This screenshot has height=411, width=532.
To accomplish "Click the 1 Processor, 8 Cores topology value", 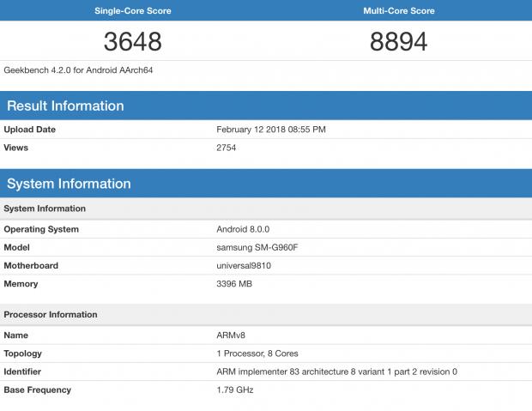I will pyautogui.click(x=257, y=354).
